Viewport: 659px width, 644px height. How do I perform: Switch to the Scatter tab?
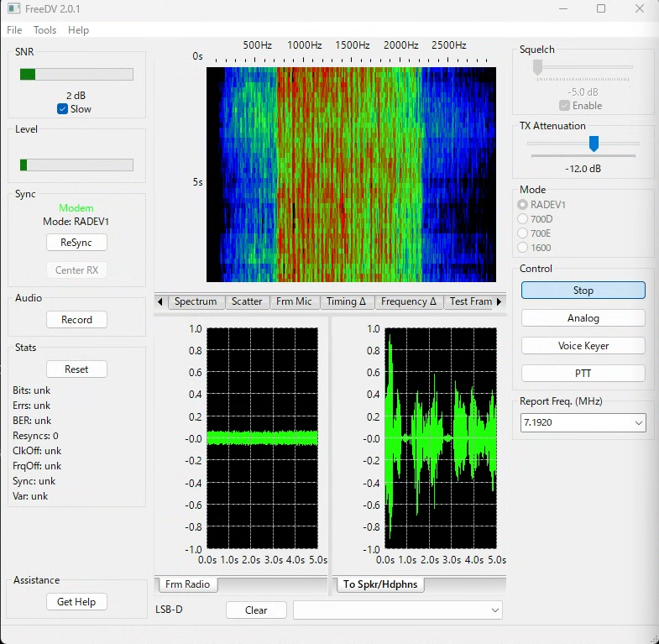click(247, 301)
